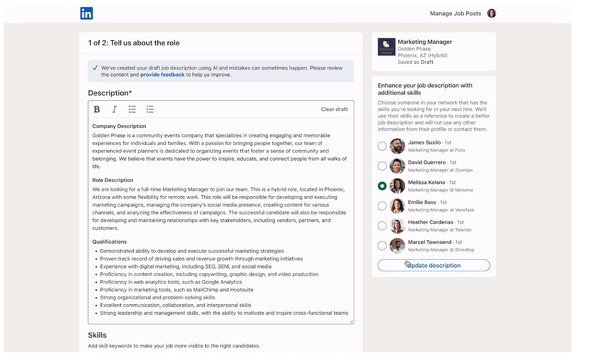Select Emilie Bass radio button
The height and width of the screenshot is (361, 590).
pyautogui.click(x=382, y=206)
